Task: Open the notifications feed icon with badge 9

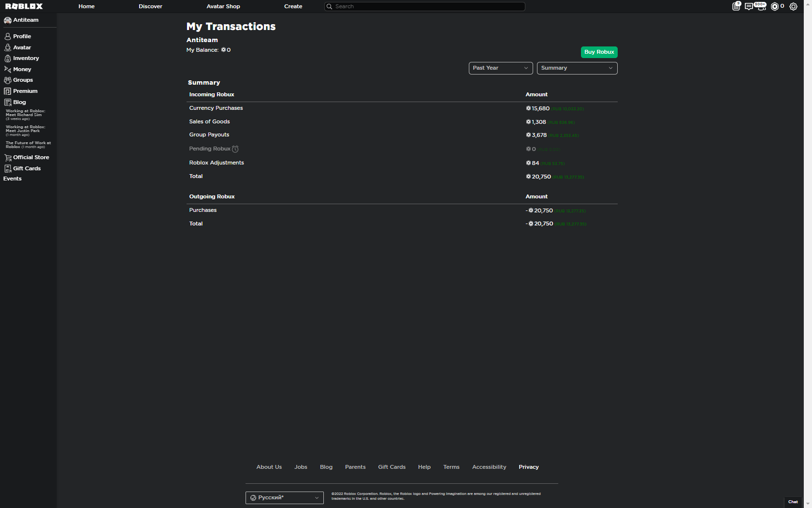Action: (x=736, y=6)
